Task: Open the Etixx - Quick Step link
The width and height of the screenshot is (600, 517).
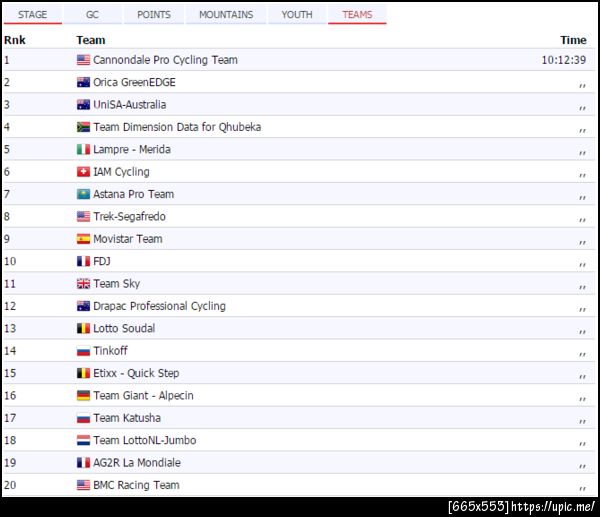Action: [x=136, y=373]
